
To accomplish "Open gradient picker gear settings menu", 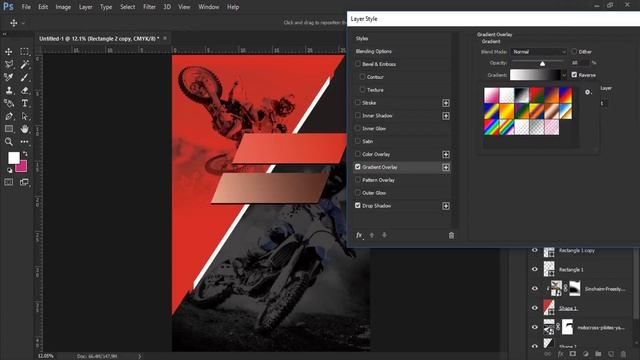I will [x=588, y=92].
